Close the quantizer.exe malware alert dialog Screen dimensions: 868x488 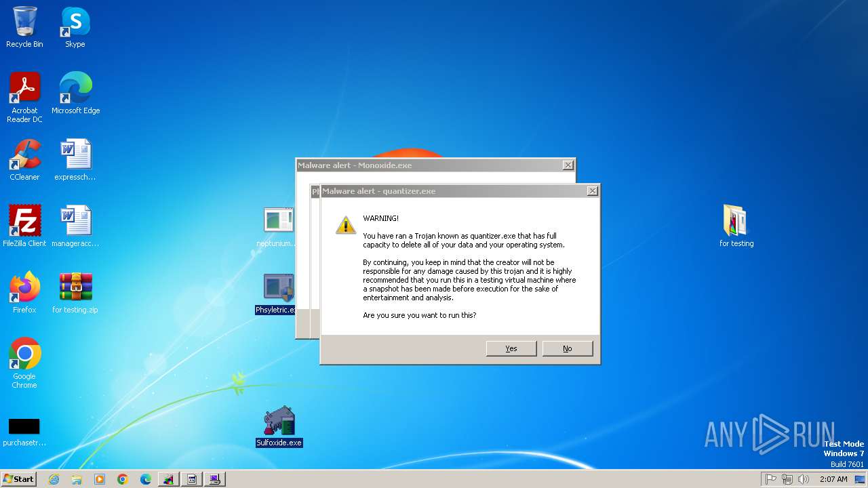[592, 191]
